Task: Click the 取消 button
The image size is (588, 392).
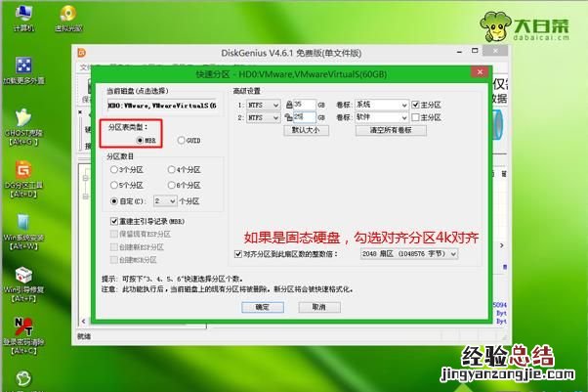Action: tap(319, 307)
